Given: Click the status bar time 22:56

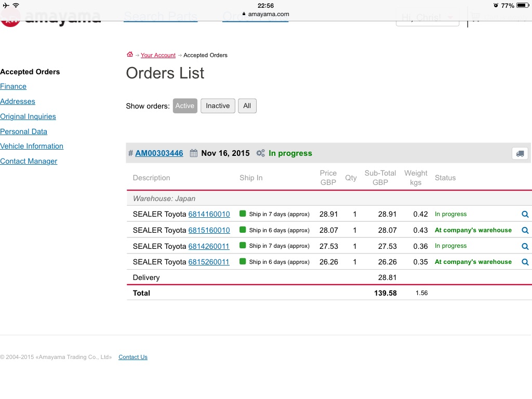Looking at the screenshot, I should pyautogui.click(x=265, y=5).
